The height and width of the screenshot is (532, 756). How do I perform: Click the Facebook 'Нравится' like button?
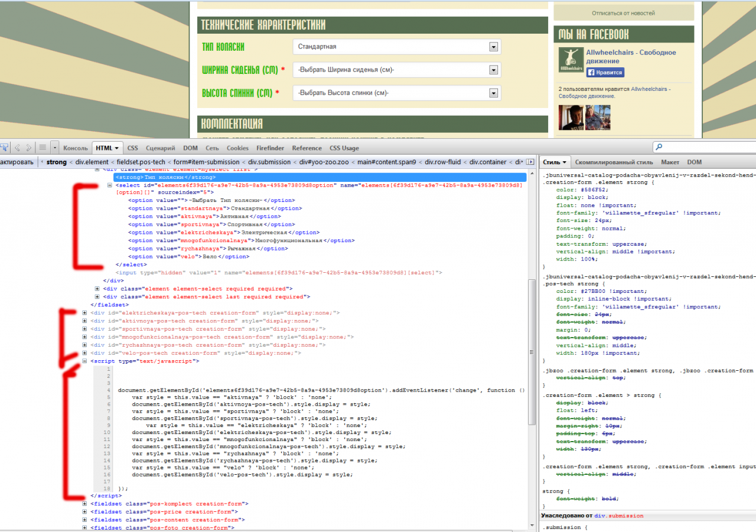click(x=605, y=73)
